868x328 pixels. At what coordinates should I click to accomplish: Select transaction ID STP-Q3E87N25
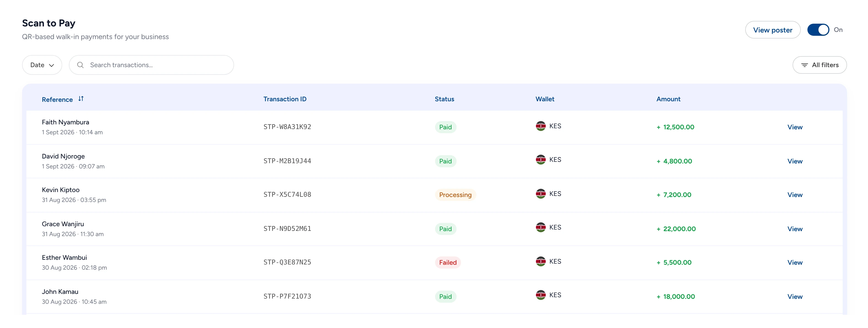click(287, 262)
